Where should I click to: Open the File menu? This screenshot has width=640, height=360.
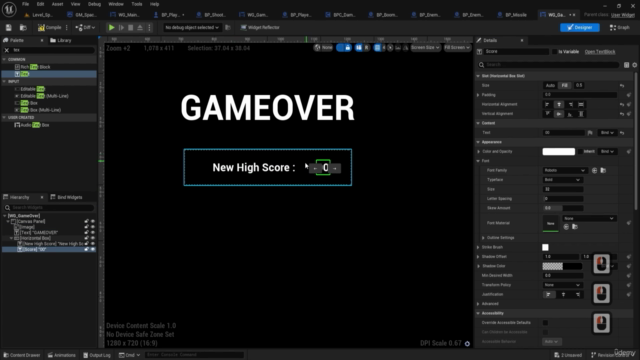click(x=25, y=4)
